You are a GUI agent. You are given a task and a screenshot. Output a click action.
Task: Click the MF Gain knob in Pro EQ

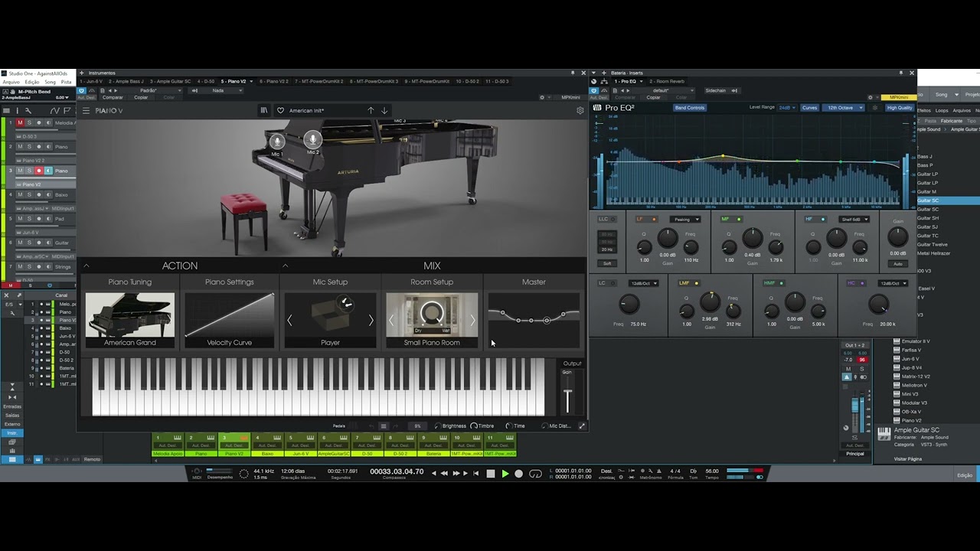click(x=753, y=238)
